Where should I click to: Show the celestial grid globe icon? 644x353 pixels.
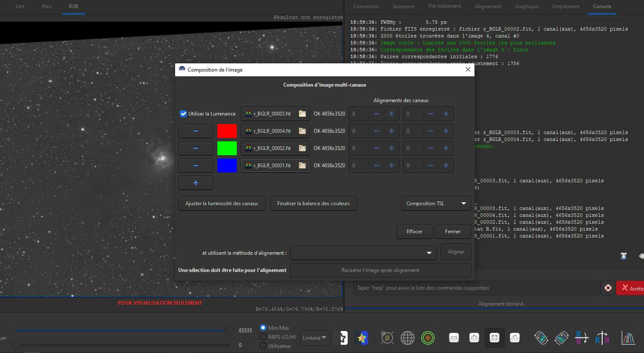(407, 338)
